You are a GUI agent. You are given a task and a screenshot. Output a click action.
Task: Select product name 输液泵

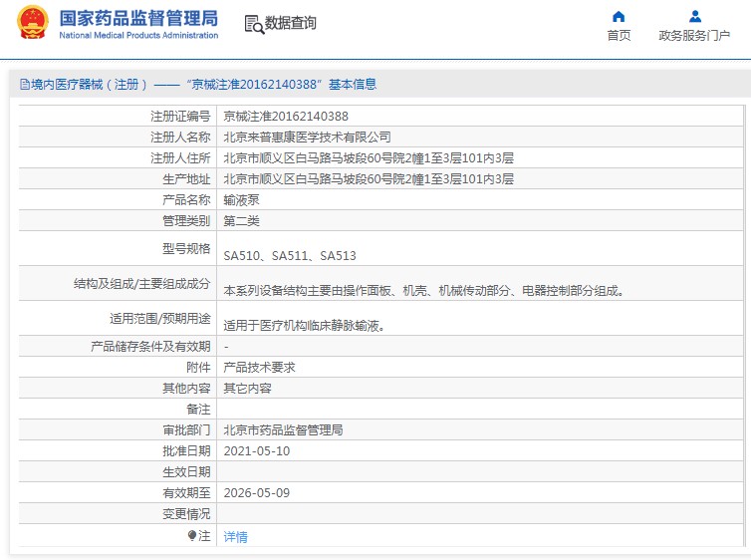[x=241, y=199]
